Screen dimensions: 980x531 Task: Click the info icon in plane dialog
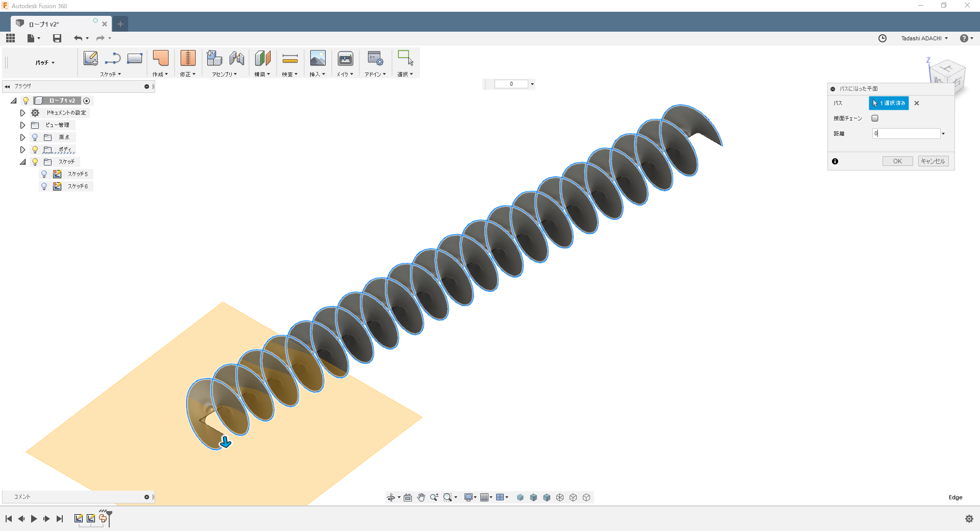pyautogui.click(x=835, y=161)
